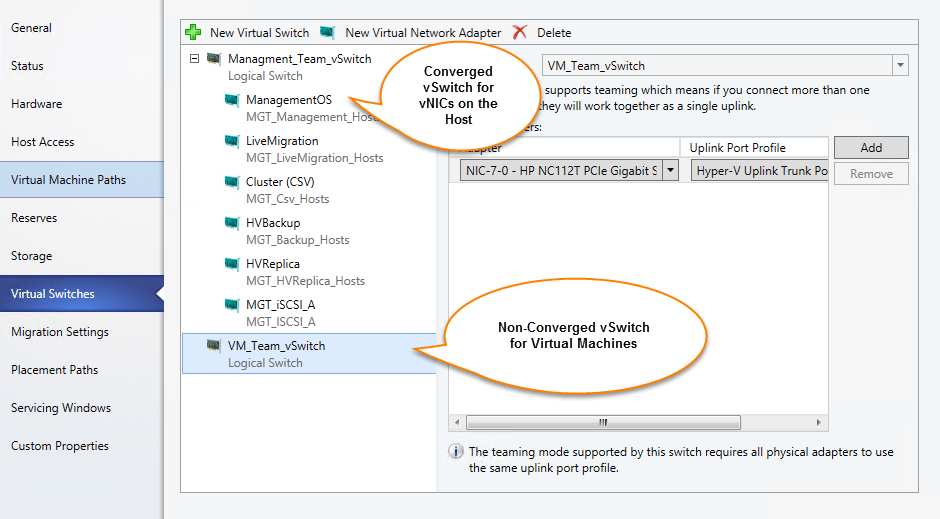Switch to Virtual Machine Paths tab
This screenshot has width=940, height=519.
coord(82,180)
